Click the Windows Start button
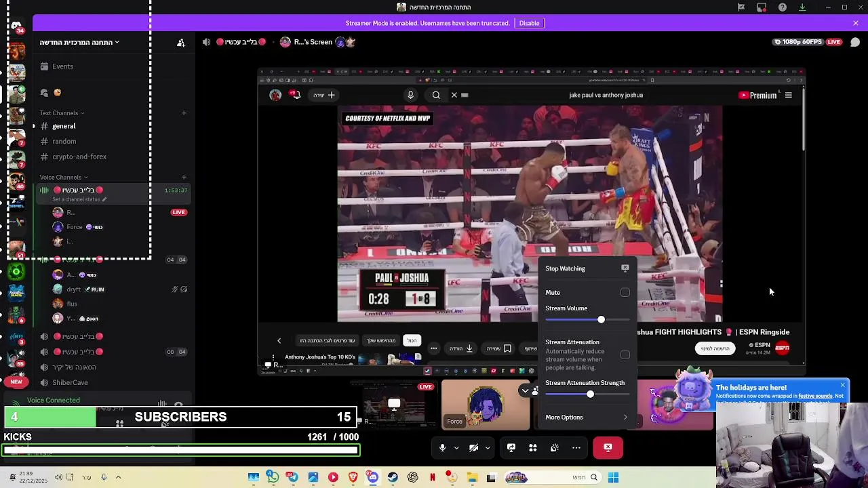Image resolution: width=868 pixels, height=488 pixels. [613, 478]
